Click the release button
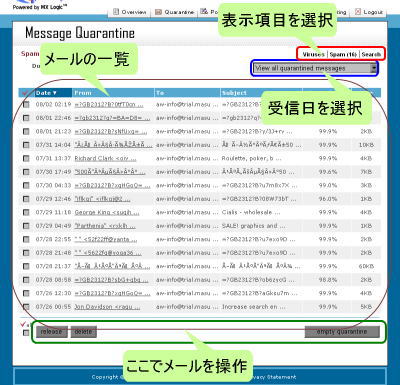The height and width of the screenshot is (385, 400). (x=52, y=332)
